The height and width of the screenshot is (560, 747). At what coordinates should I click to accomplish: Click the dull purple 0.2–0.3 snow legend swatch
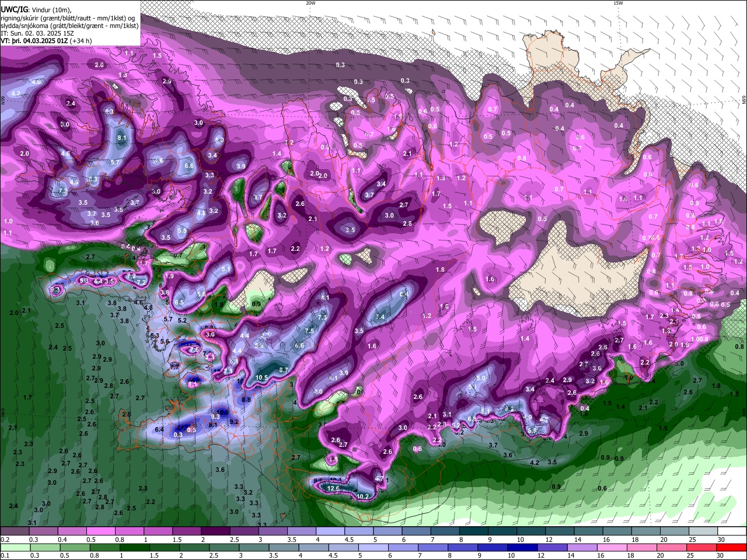coord(15,531)
